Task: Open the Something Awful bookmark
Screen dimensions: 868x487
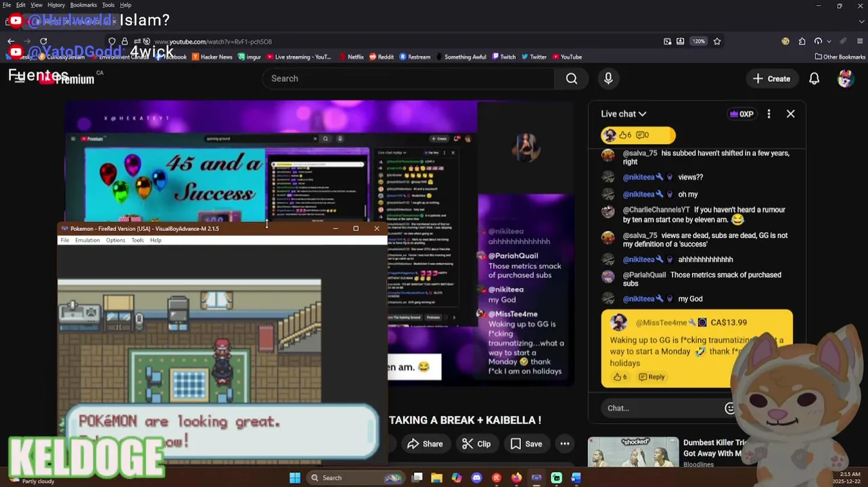Action: tap(461, 57)
